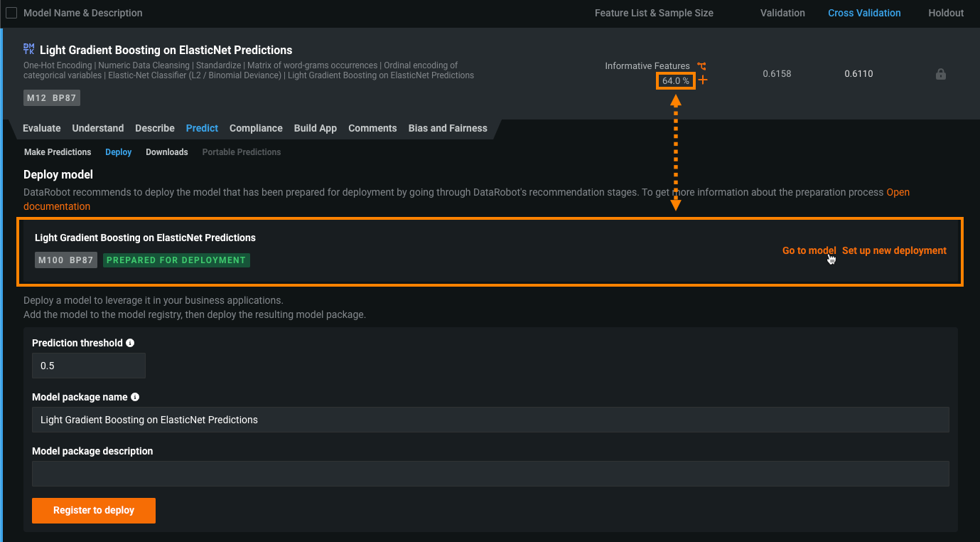This screenshot has height=542, width=980.
Task: Click the Validation column header
Action: (x=782, y=13)
